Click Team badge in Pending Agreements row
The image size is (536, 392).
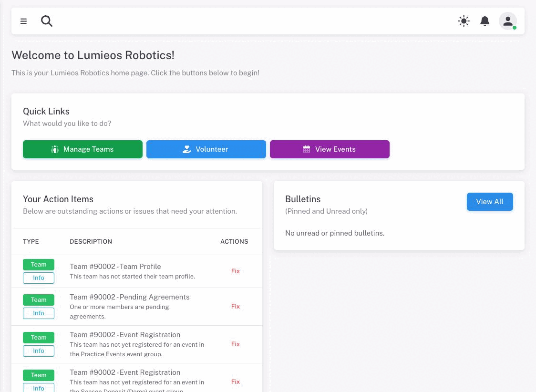pyautogui.click(x=39, y=300)
